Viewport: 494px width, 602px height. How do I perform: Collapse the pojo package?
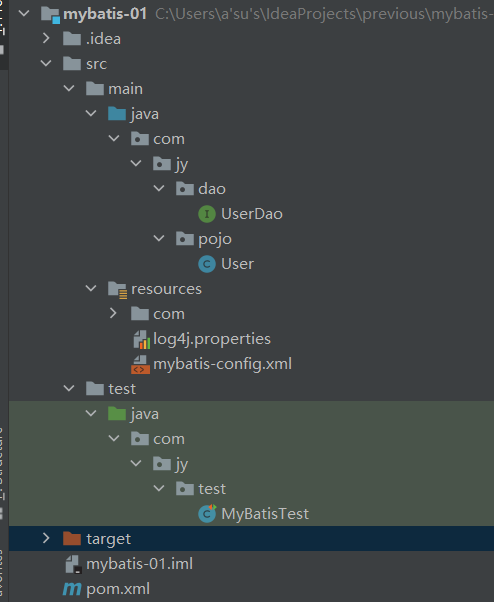click(x=159, y=238)
